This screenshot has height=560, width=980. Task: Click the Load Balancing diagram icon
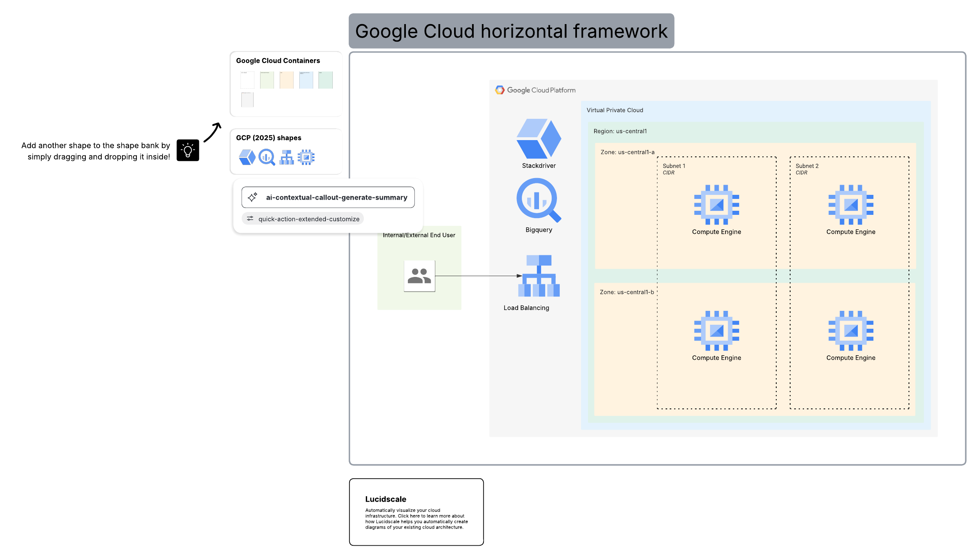539,276
